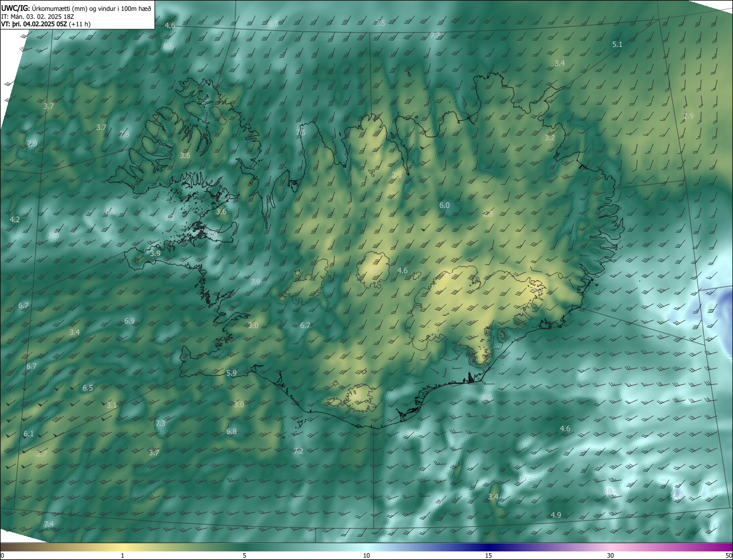This screenshot has width=733, height=560.
Task: Click the value label 6.9 on the map
Action: point(129,321)
